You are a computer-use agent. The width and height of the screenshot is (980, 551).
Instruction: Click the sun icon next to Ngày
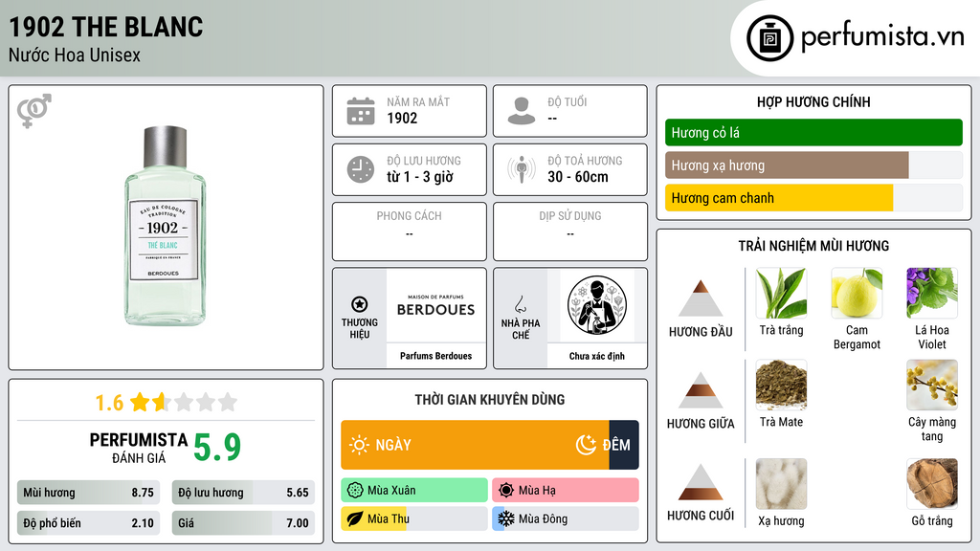coord(359,445)
